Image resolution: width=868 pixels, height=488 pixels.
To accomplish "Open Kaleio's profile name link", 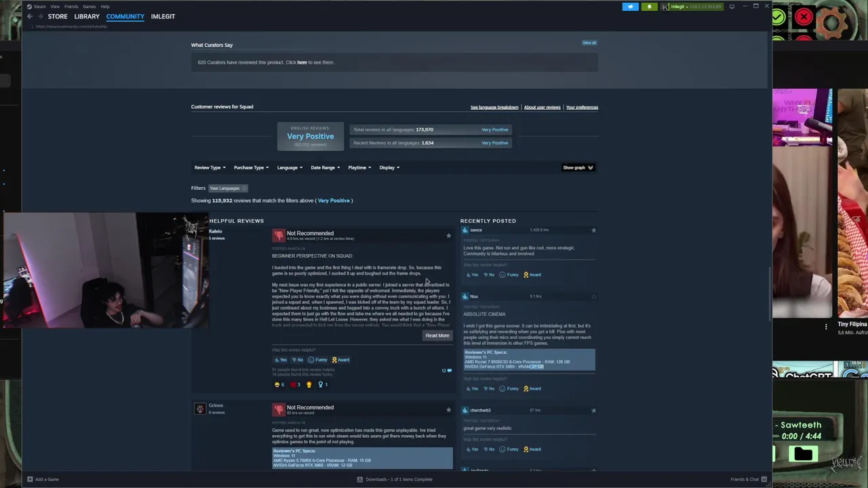I will [x=216, y=231].
